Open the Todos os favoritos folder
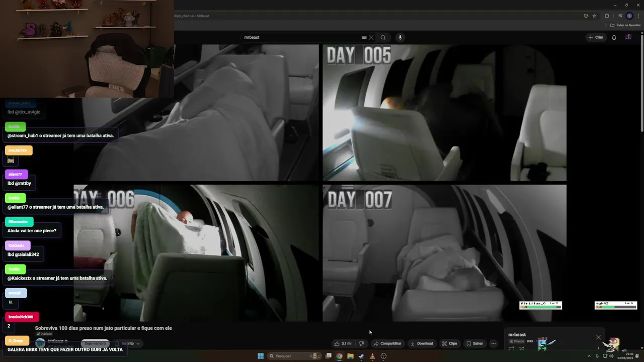Image resolution: width=644 pixels, height=362 pixels. 625,25
